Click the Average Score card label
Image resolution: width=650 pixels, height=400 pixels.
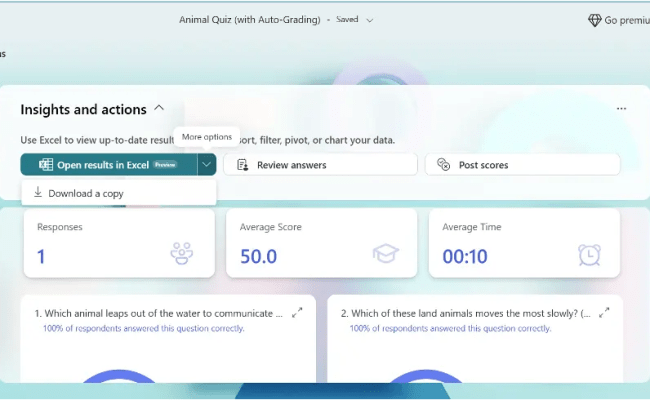270,227
